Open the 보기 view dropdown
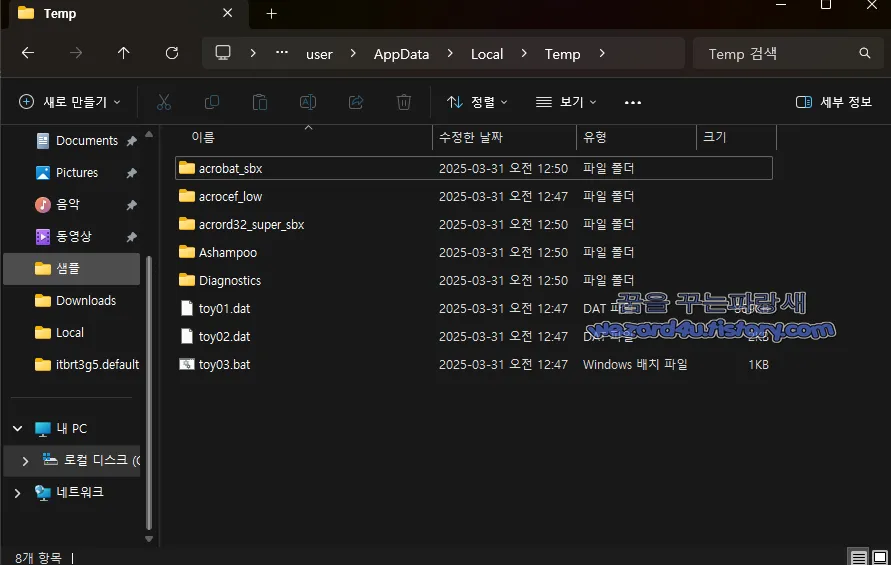Screen dimensions: 891x565 tap(566, 102)
